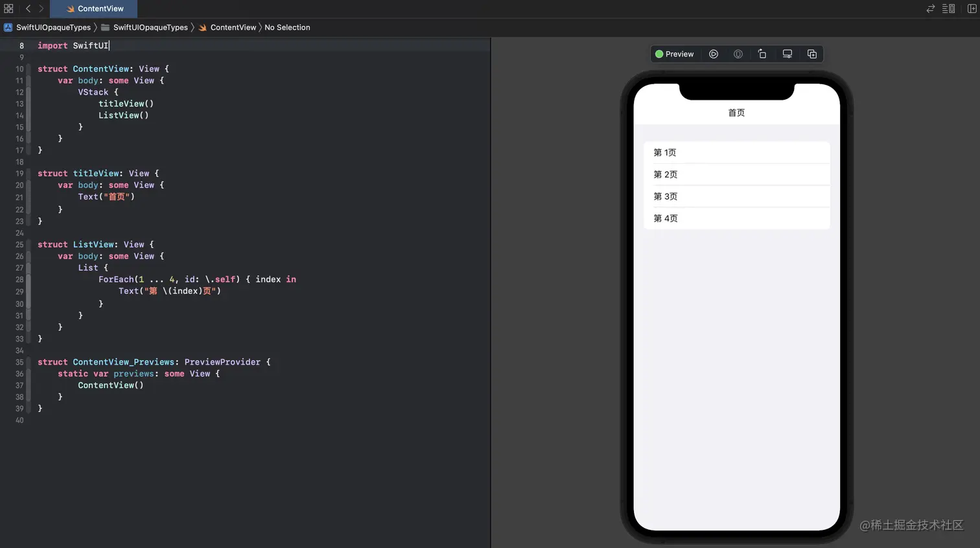Viewport: 980px width, 548px height.
Task: Open the SwiftUIOpaqueTypes folder in the jump bar
Action: pyautogui.click(x=145, y=27)
